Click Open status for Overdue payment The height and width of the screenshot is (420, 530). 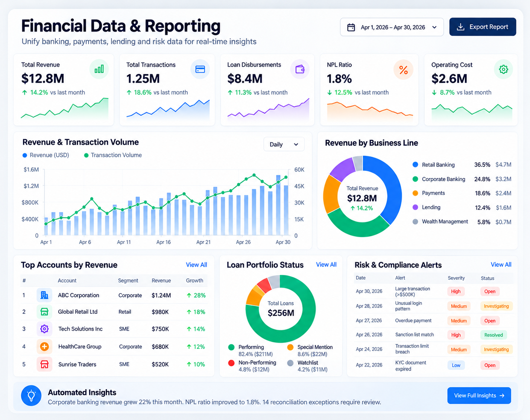coord(490,321)
